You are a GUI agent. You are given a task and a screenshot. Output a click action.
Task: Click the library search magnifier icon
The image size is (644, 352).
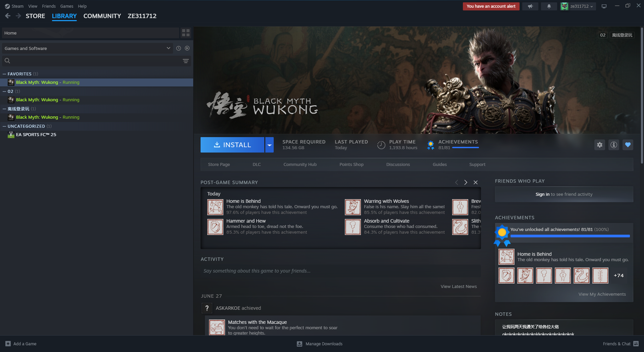(8, 61)
